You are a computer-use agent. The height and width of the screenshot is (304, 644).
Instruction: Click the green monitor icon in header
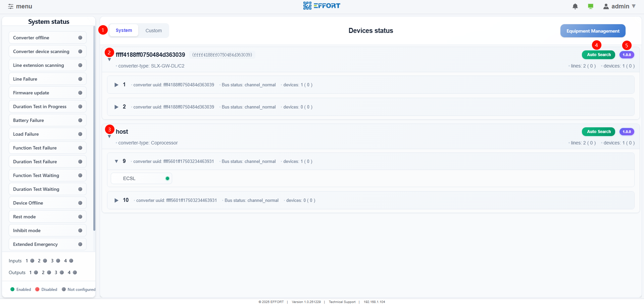pyautogui.click(x=591, y=6)
